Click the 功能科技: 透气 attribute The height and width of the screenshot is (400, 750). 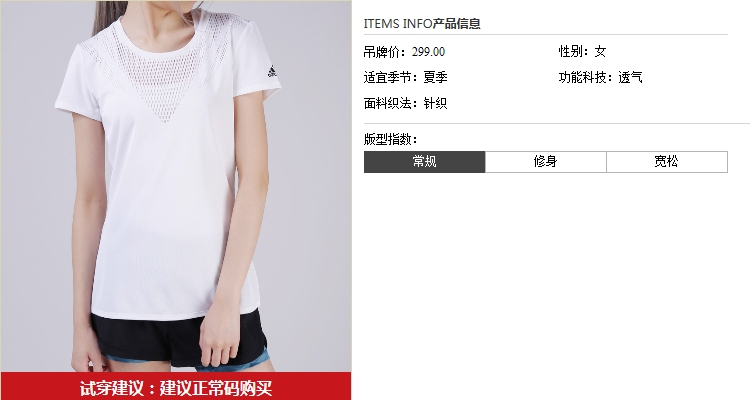tap(601, 78)
